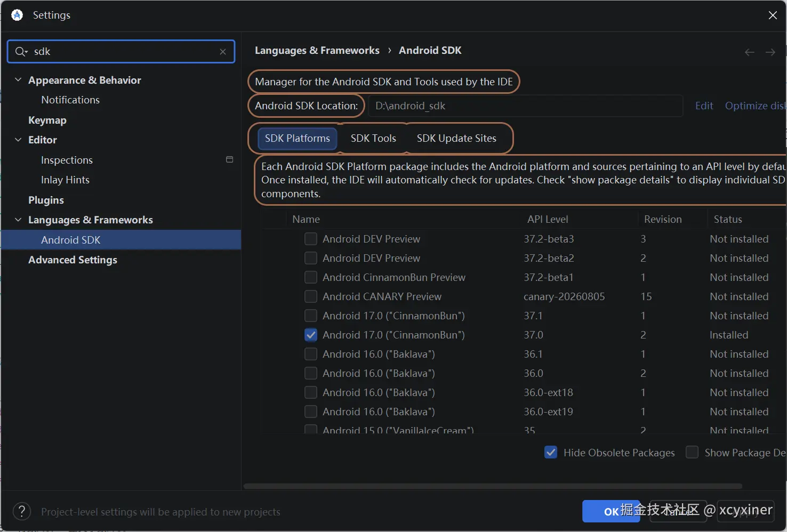The image size is (787, 532).
Task: Open the Keymap settings page
Action: (47, 120)
